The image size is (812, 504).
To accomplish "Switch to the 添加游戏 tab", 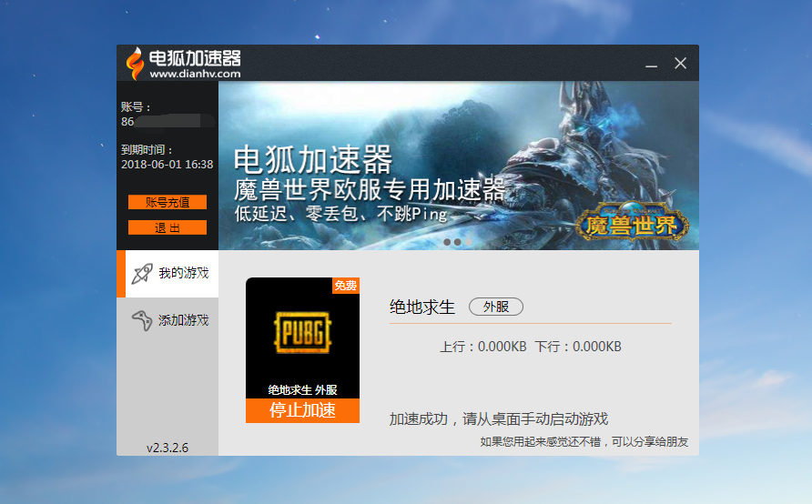I will click(167, 320).
